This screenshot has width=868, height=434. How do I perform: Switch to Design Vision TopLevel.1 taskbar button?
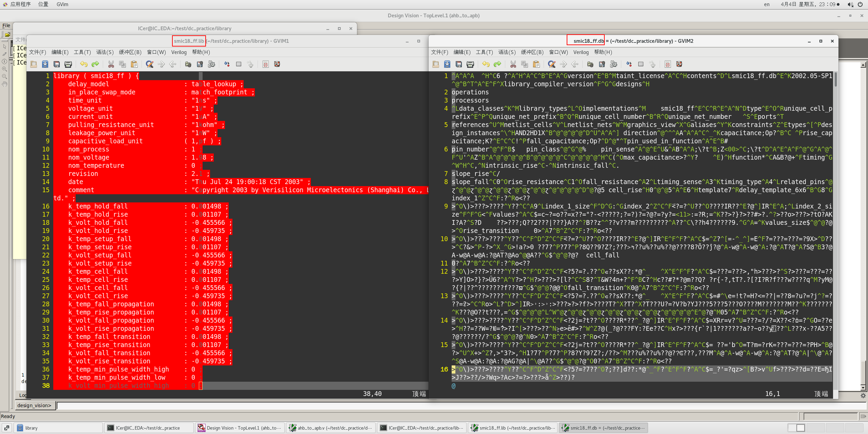[x=240, y=428]
